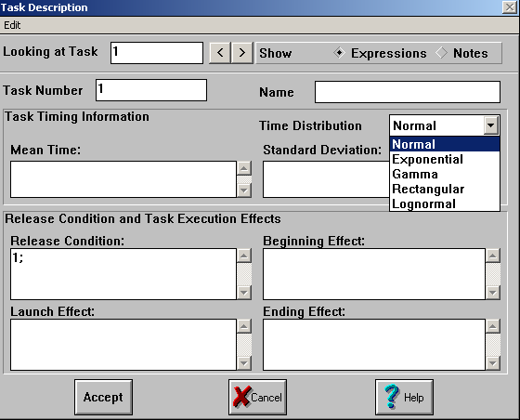Click the Launch Effect scroll down arrow
Screen dimensions: 520x420
[244, 363]
